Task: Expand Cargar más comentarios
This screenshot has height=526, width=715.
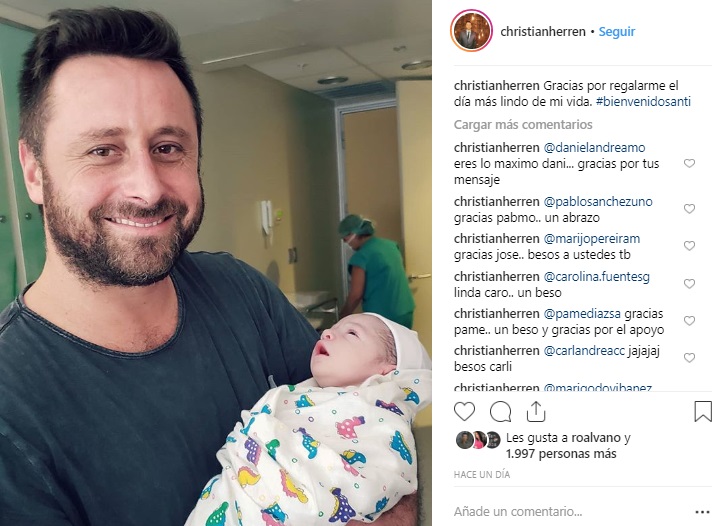Action: 523,124
